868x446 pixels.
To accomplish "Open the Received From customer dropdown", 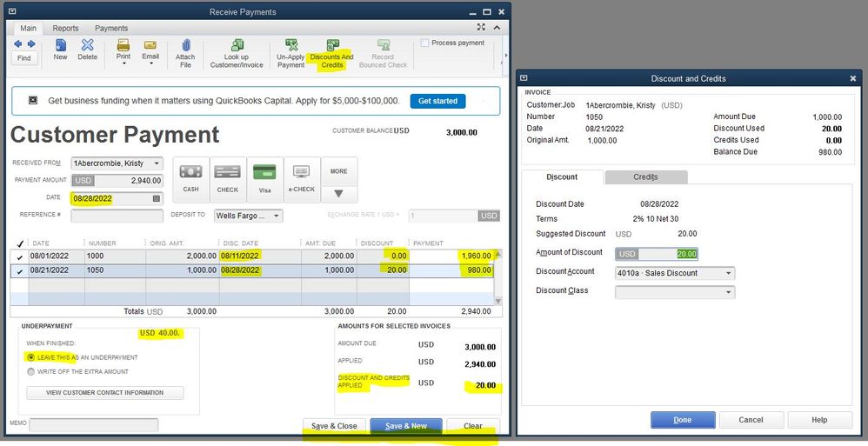I will [157, 163].
